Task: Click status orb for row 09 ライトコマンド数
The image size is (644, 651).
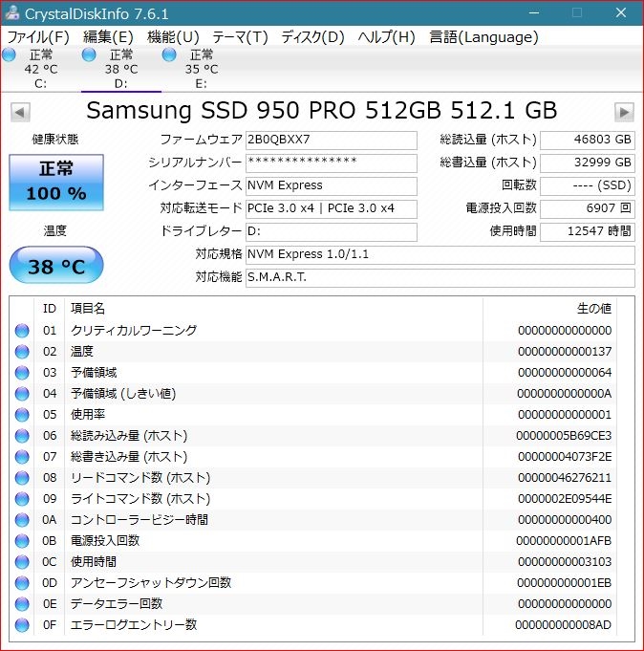Action: 22,499
